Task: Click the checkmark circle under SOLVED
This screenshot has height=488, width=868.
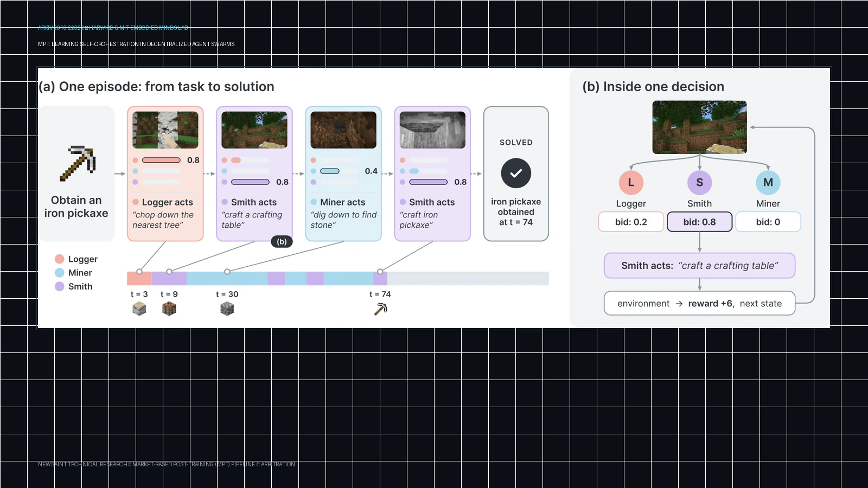Action: [x=516, y=173]
